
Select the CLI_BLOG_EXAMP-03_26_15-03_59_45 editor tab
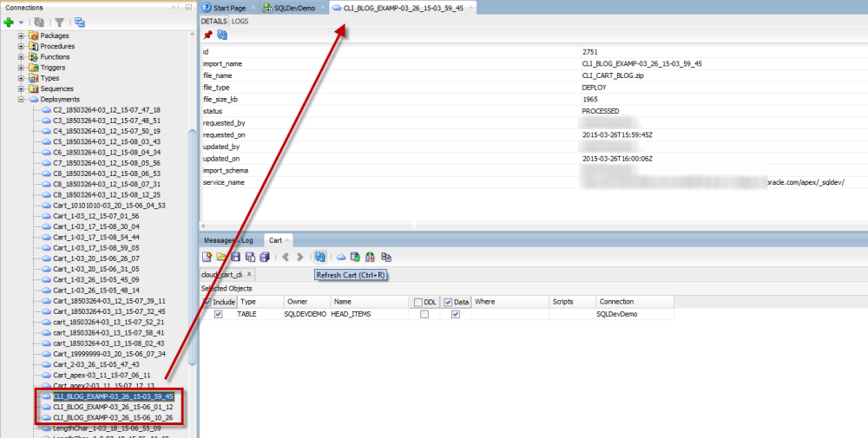point(403,8)
